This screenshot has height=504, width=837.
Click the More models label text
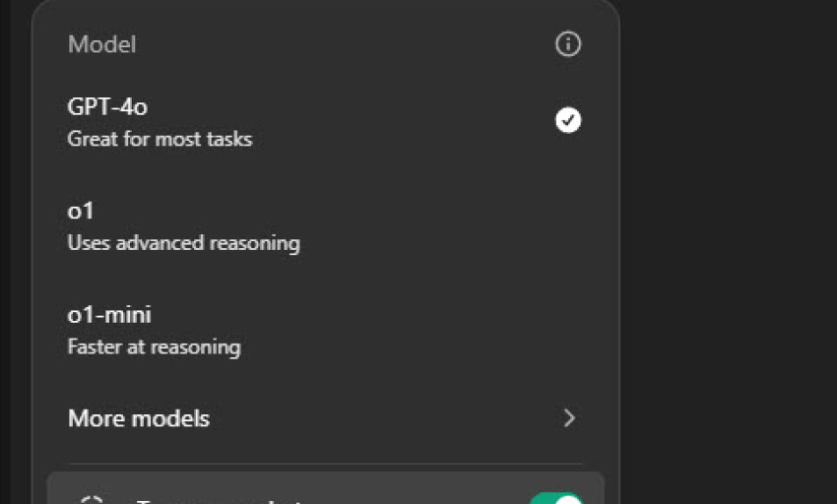139,418
